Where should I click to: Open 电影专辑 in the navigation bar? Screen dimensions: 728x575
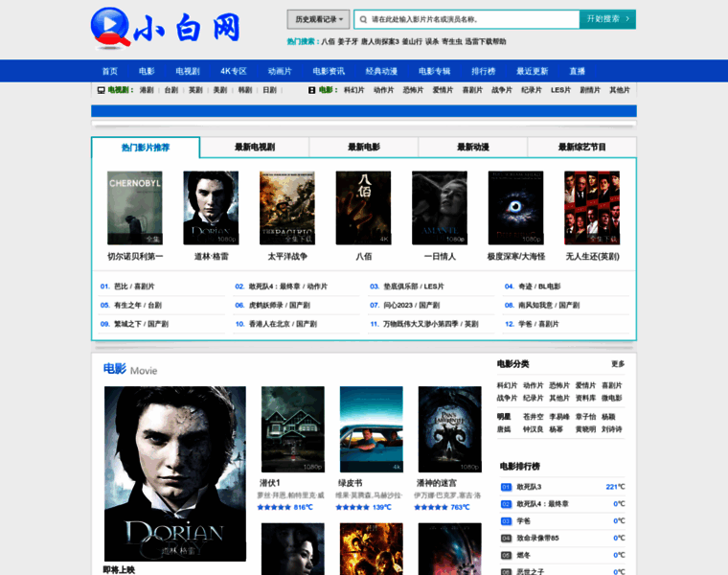coord(435,71)
